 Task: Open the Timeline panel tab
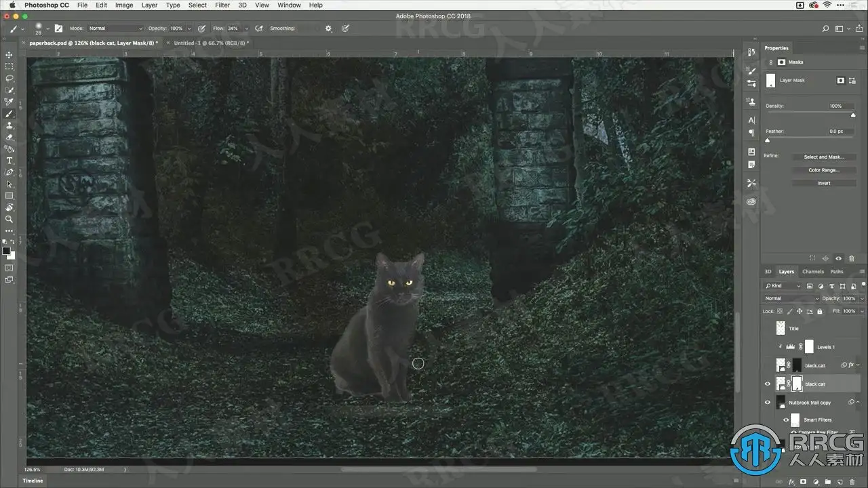click(33, 481)
